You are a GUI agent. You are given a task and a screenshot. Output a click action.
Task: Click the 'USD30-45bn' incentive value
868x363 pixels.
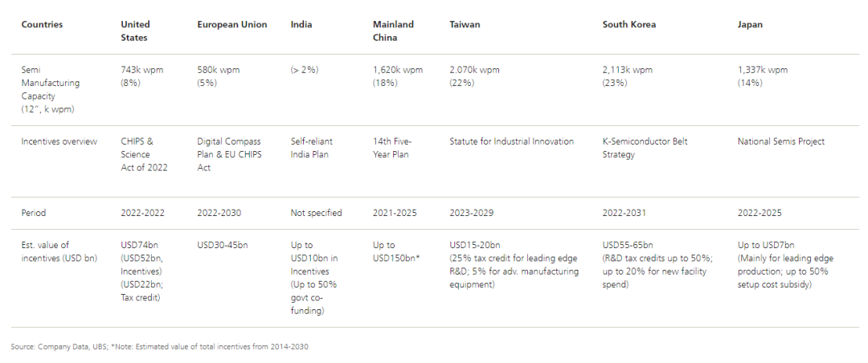pos(223,245)
